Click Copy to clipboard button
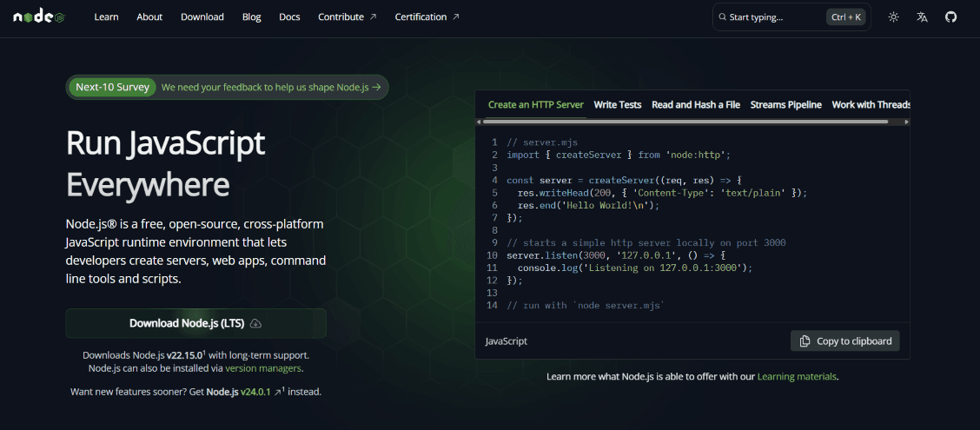This screenshot has width=980, height=430. [x=845, y=341]
